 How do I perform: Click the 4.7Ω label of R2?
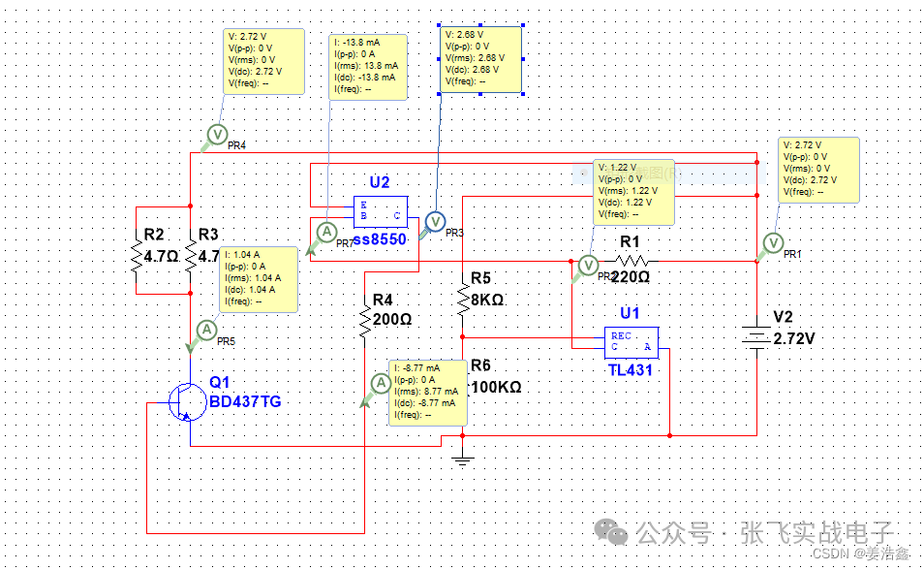click(162, 257)
